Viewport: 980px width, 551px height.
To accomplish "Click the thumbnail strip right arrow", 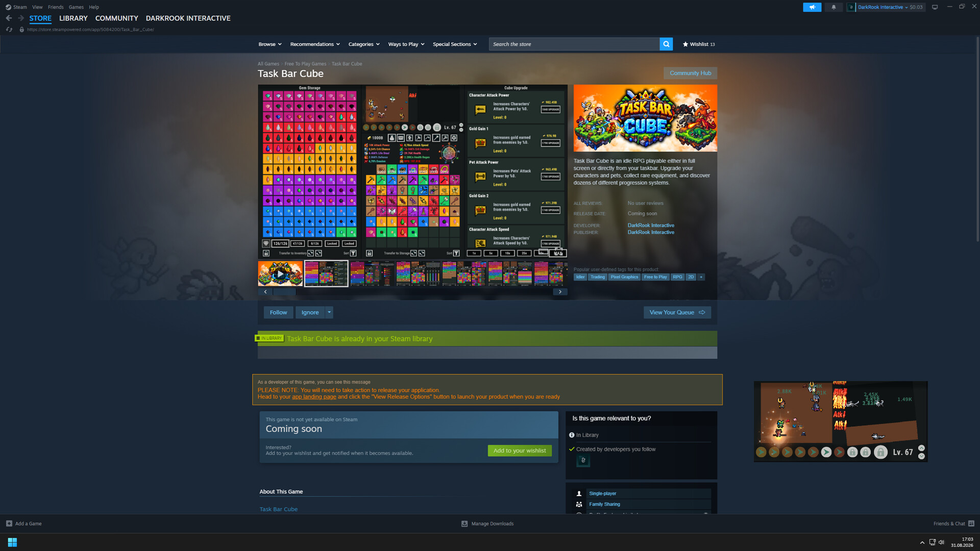I will [x=560, y=292].
